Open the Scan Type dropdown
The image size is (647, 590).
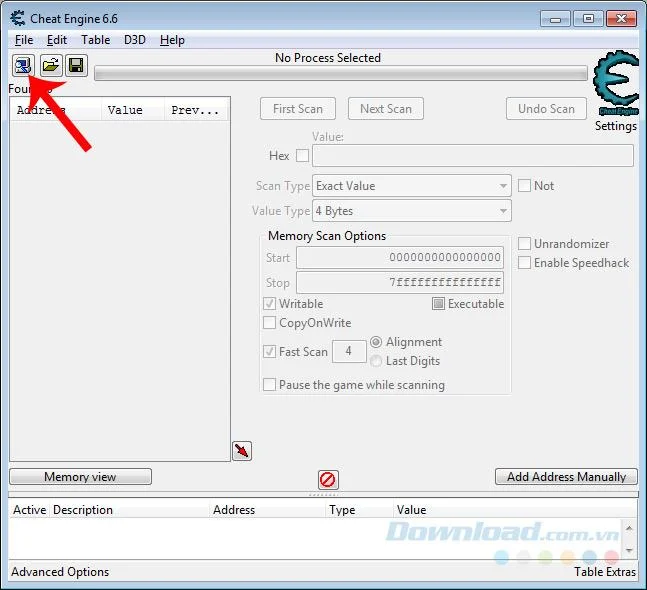tap(412, 186)
